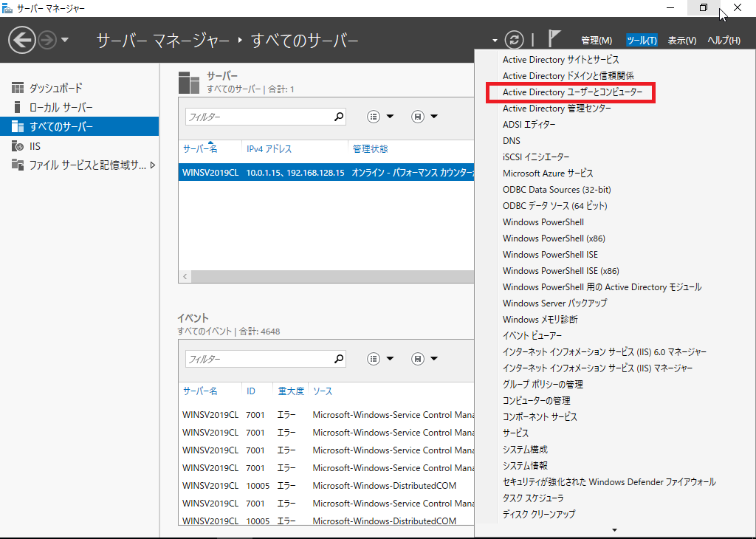The height and width of the screenshot is (539, 756).
Task: Open iSCSI イニシエーター
Action: coord(536,157)
